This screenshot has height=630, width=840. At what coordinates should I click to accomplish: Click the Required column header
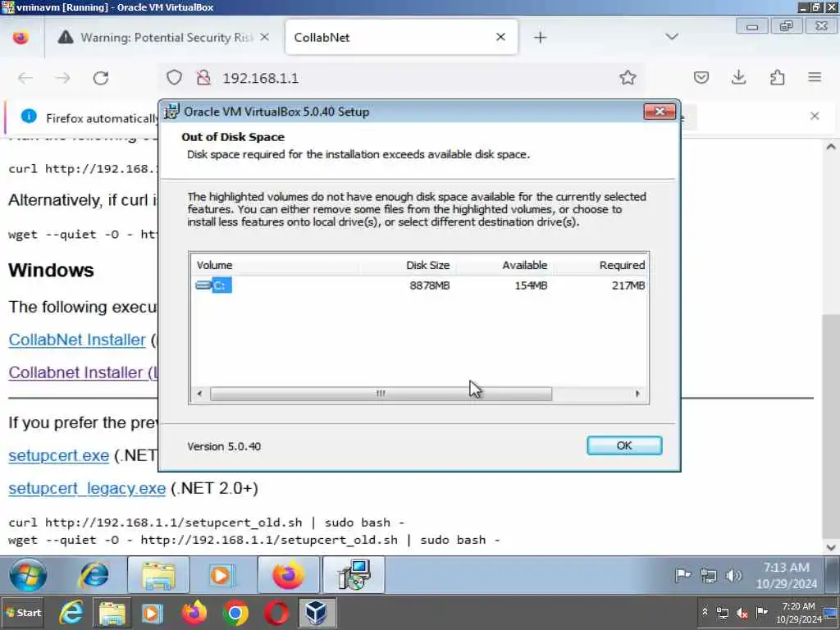point(622,265)
